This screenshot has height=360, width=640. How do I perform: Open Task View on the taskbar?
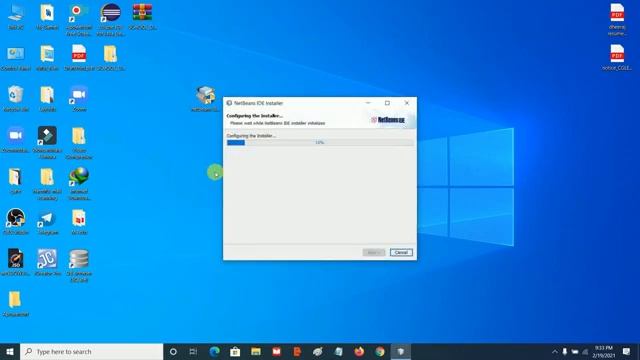pos(193,351)
